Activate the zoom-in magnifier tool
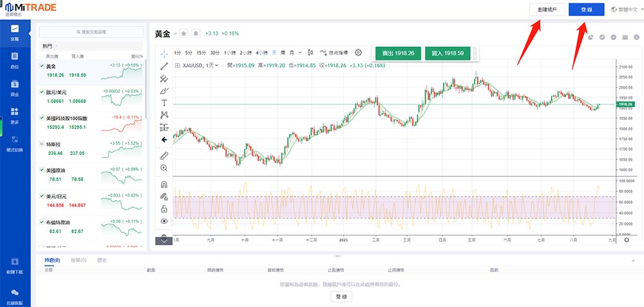This screenshot has width=644, height=307. [x=164, y=168]
